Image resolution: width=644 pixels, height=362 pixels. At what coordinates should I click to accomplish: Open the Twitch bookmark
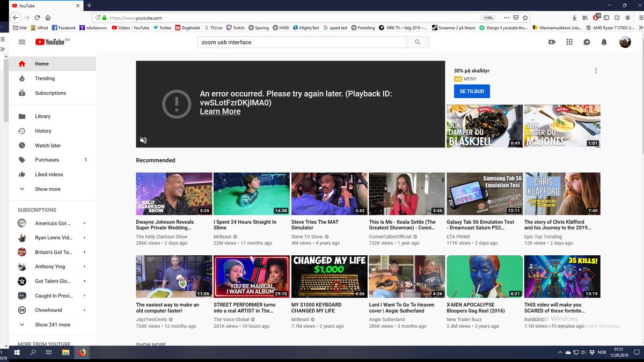235,28
